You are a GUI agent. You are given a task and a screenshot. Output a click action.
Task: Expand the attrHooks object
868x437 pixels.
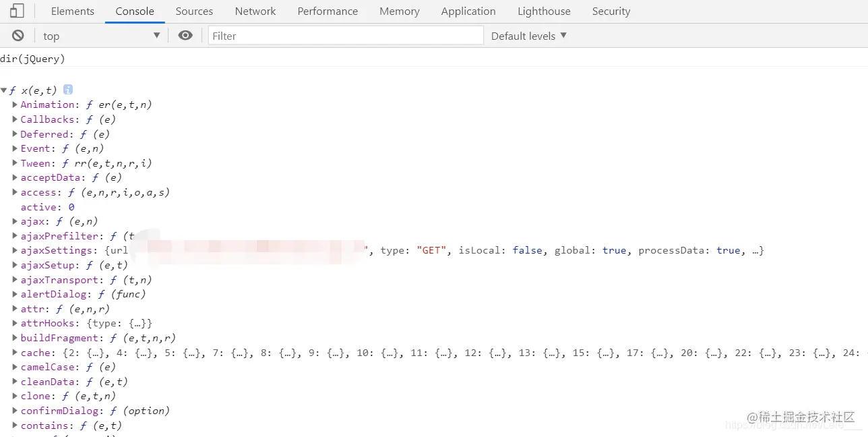[15, 323]
